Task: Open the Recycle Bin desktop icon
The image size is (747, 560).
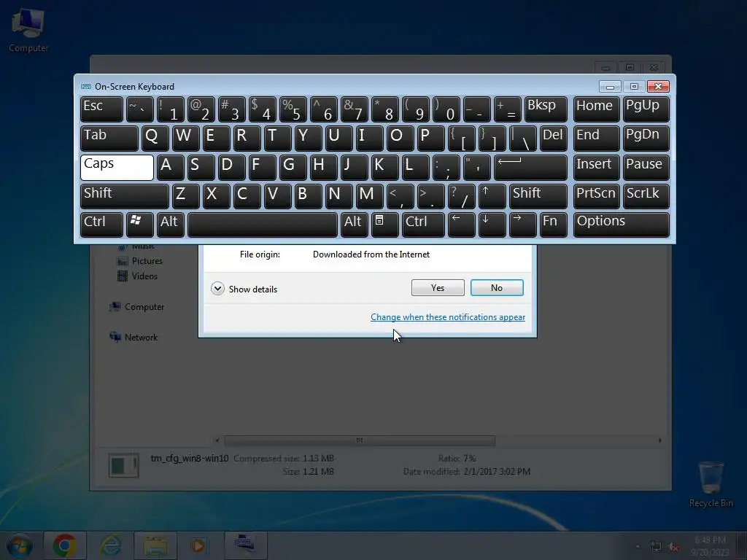Action: (x=711, y=484)
